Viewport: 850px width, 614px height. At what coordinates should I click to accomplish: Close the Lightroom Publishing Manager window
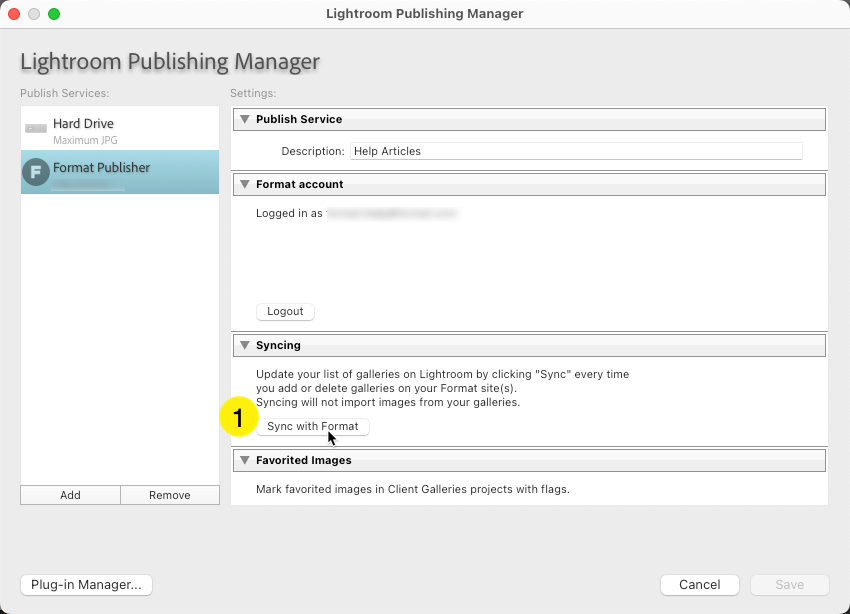point(14,14)
